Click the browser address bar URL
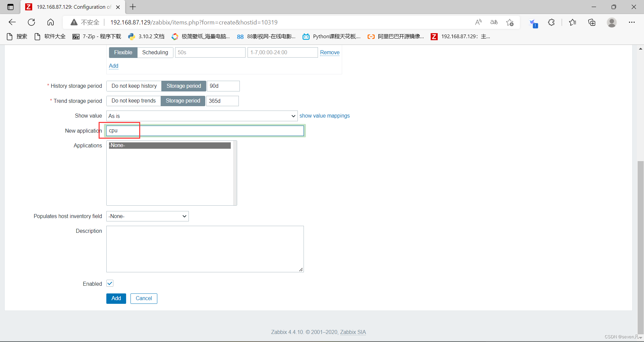 click(x=194, y=22)
